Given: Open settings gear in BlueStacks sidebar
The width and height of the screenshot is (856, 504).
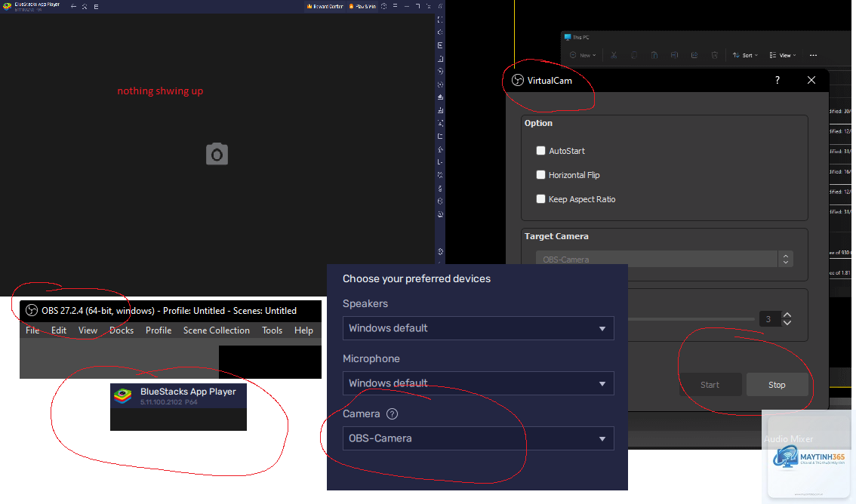Looking at the screenshot, I should 440,251.
